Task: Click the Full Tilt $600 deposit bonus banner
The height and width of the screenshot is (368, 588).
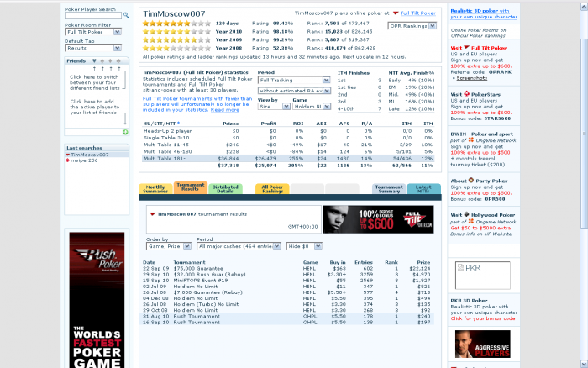Action: (378, 219)
